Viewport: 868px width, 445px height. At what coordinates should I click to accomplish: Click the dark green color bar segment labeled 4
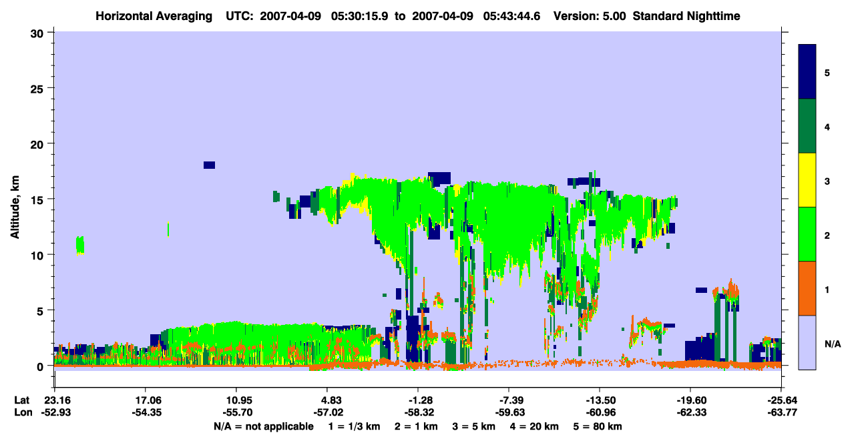(807, 126)
